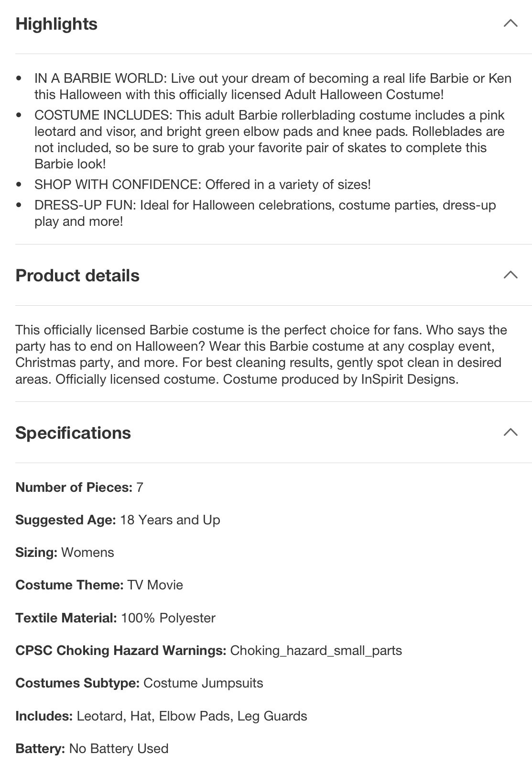Click the Costume Theme specification
This screenshot has width=532, height=765.
(99, 585)
